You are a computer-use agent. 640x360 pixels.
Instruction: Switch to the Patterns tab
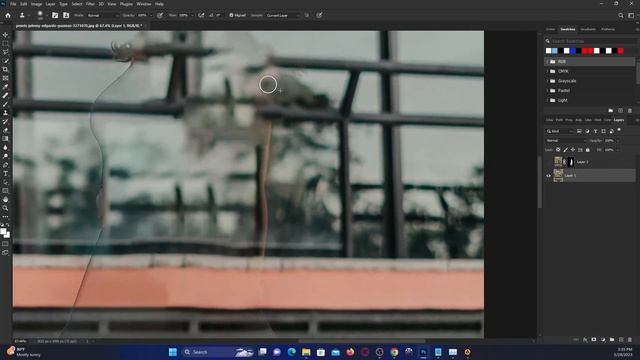tap(608, 29)
